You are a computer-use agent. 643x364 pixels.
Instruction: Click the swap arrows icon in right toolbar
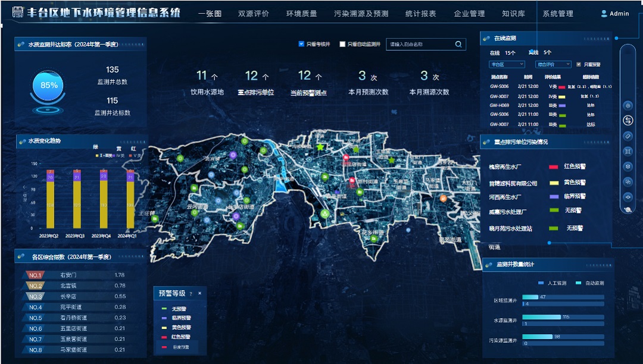pos(628,121)
